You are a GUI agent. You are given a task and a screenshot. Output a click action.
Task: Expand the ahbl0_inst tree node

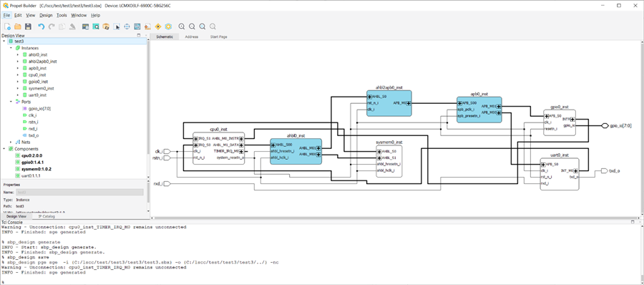[18, 54]
